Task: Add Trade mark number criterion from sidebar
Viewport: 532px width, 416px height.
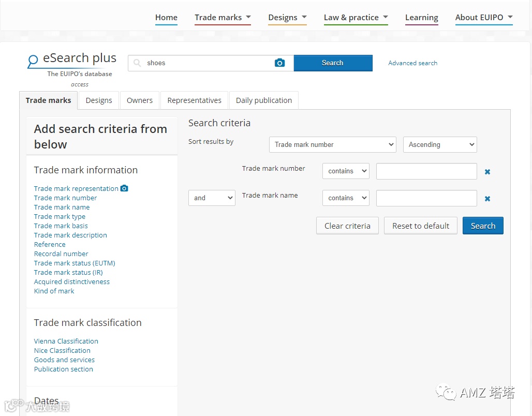Action: (65, 198)
